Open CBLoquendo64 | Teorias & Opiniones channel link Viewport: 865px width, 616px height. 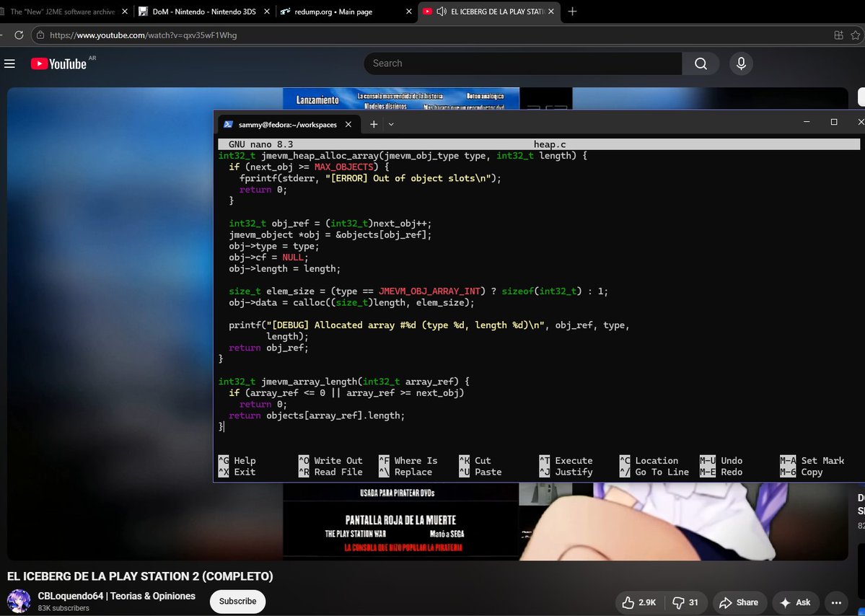116,596
